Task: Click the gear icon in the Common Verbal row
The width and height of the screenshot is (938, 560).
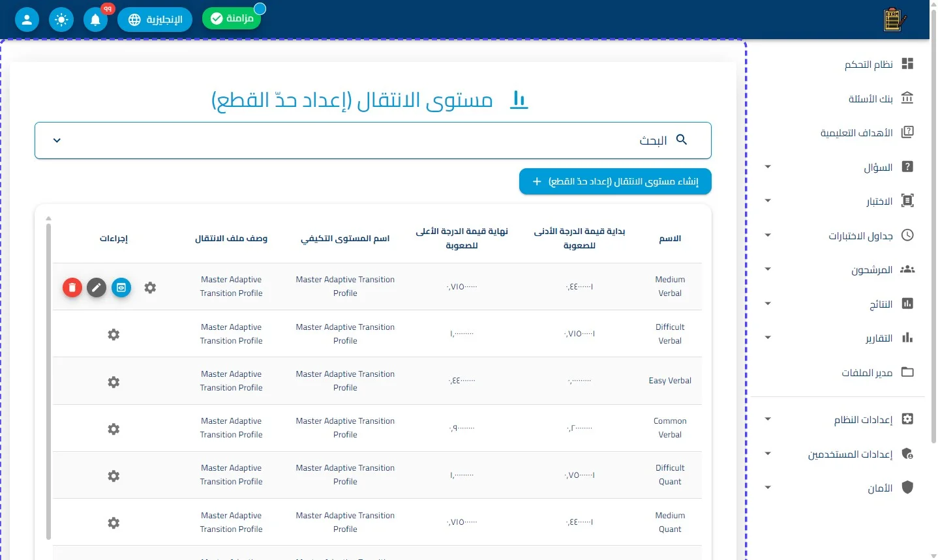Action: [x=113, y=429]
